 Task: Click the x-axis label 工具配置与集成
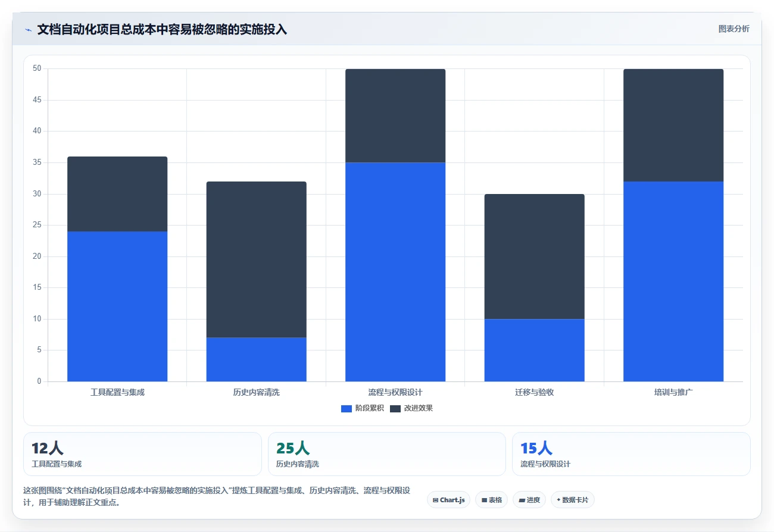117,393
